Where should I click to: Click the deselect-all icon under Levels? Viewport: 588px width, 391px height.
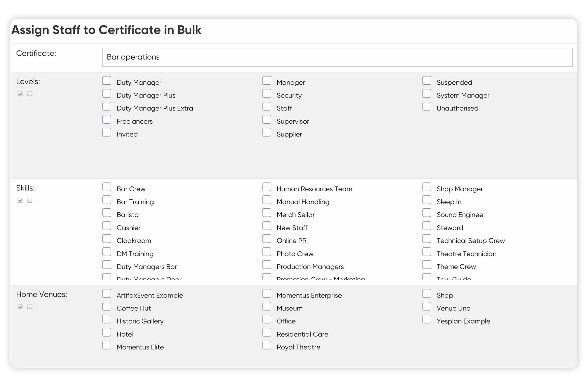(30, 94)
